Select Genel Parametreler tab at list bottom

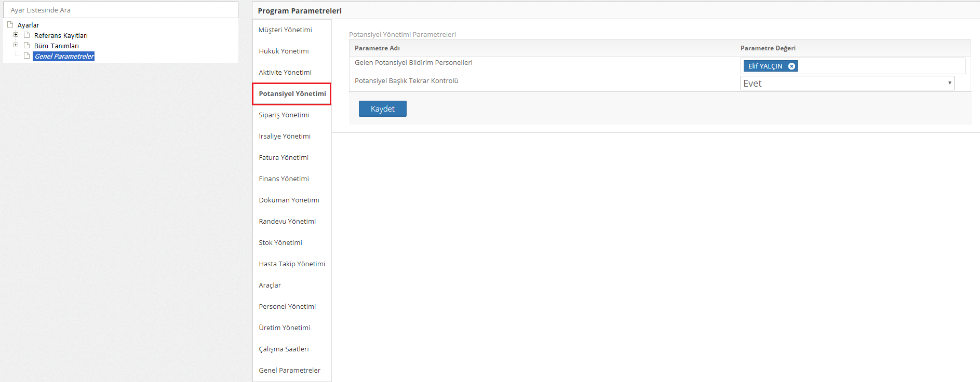click(289, 371)
